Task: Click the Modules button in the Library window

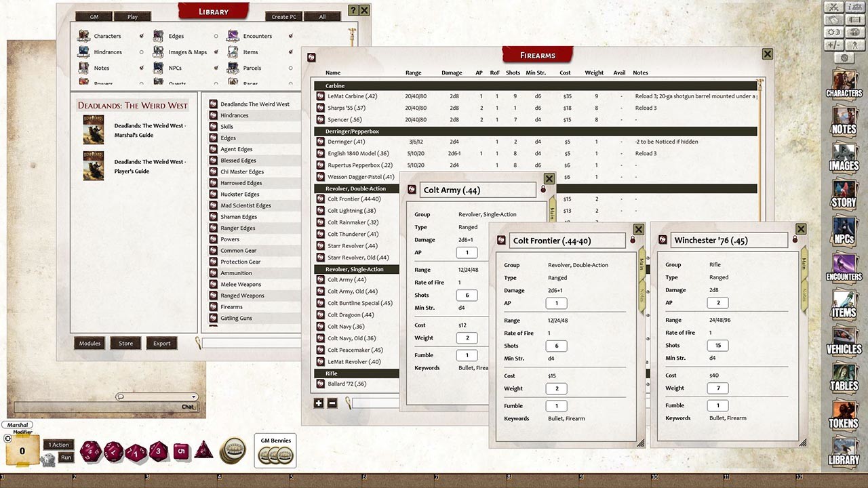Action: pyautogui.click(x=89, y=343)
